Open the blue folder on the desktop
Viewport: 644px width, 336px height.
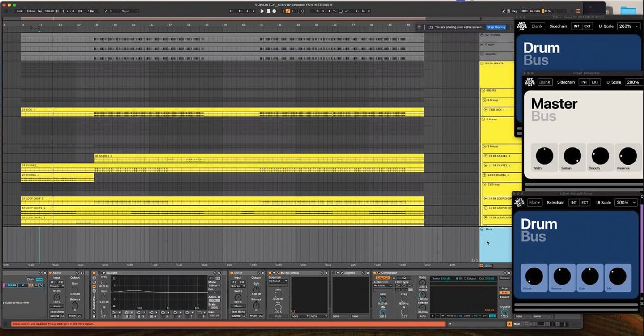628,10
